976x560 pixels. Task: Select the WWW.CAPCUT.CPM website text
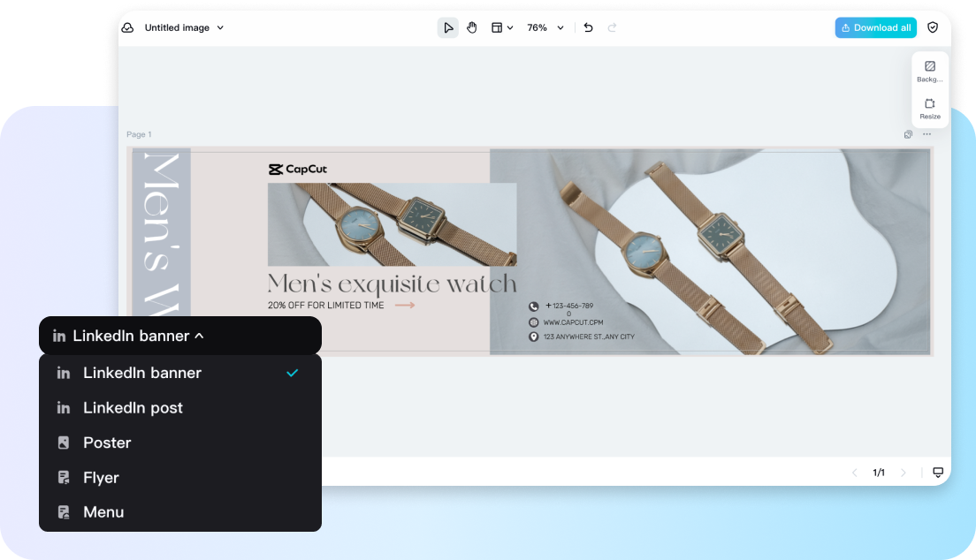coord(573,322)
